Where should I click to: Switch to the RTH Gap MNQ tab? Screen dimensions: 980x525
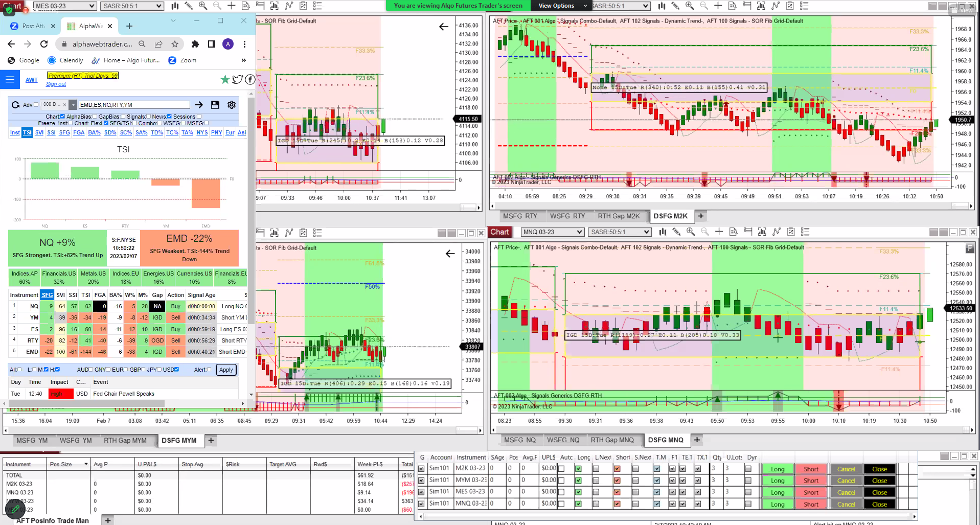pos(612,440)
